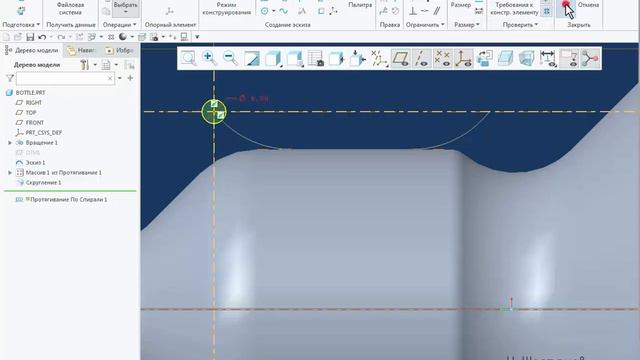The image size is (640, 360).
Task: Select Протягивание По Спирали 1 feature
Action: point(69,200)
